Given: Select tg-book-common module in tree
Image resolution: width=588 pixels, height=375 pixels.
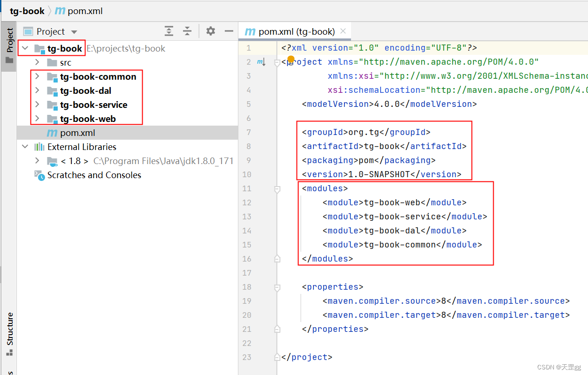Looking at the screenshot, I should (x=98, y=76).
